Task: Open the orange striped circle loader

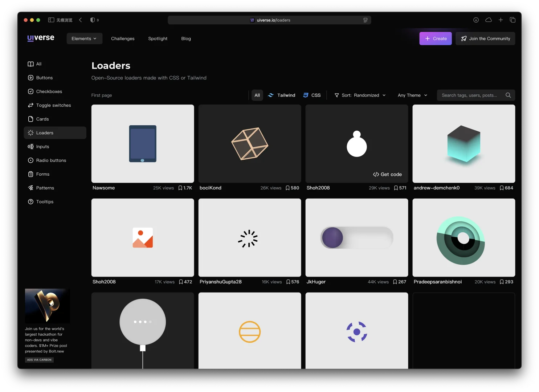Action: tap(250, 331)
